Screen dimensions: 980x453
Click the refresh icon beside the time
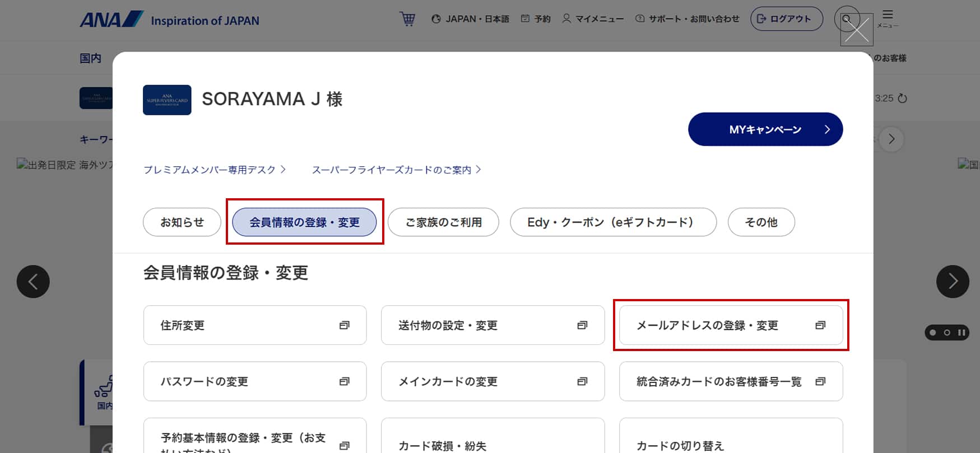(902, 99)
